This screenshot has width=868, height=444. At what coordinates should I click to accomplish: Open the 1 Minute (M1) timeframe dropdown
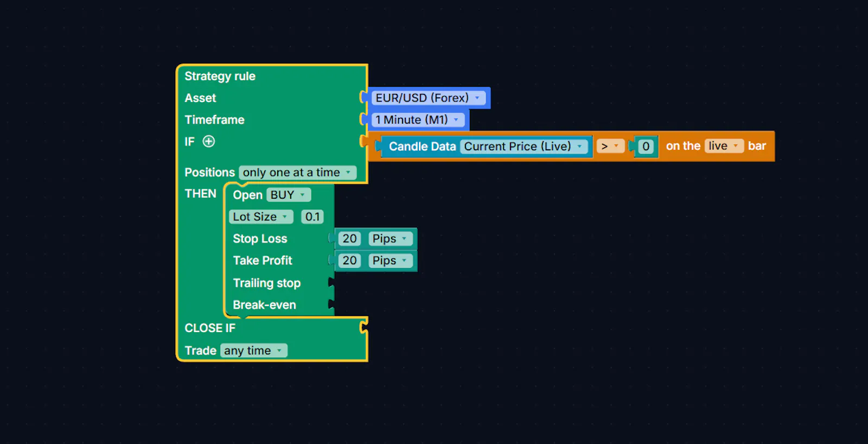coord(418,119)
